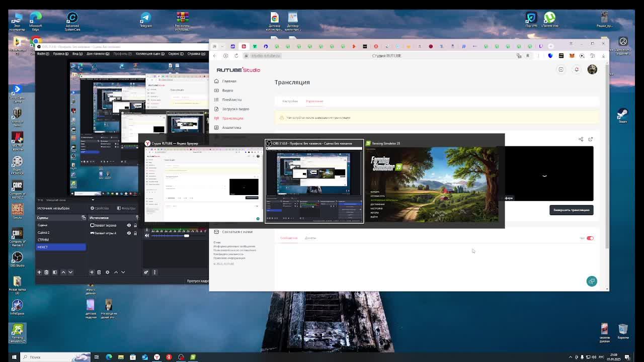
Task: Open Трансляции in the RUTUBE sidebar
Action: (232, 118)
